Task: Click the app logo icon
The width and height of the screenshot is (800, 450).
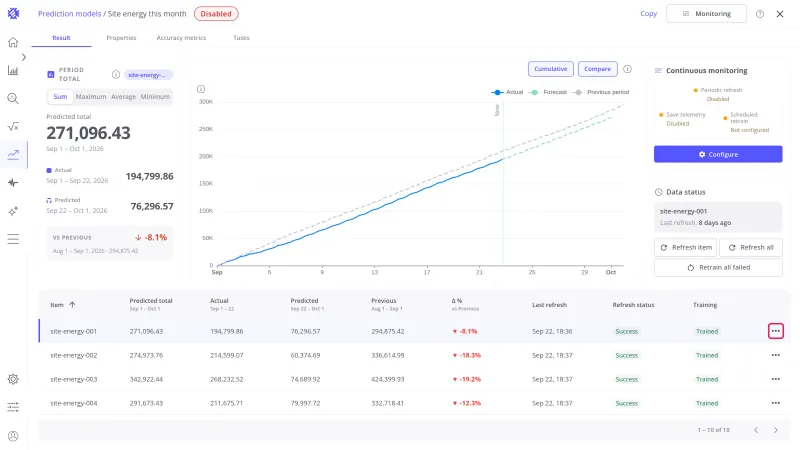Action: [13, 14]
